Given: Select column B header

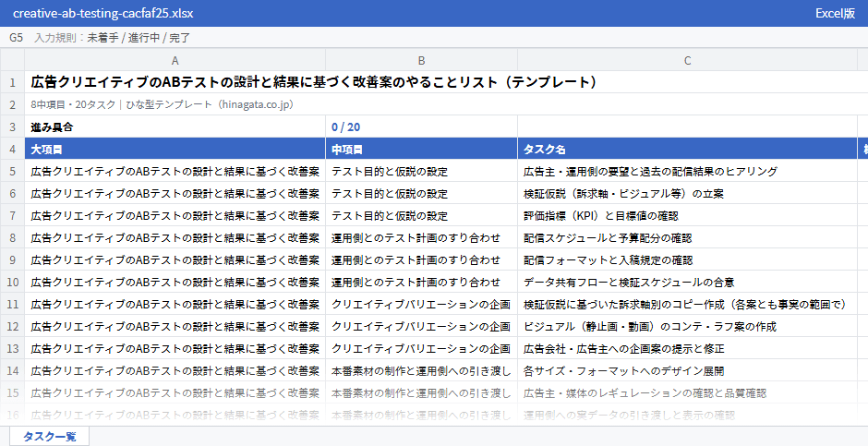Looking at the screenshot, I should [x=421, y=60].
